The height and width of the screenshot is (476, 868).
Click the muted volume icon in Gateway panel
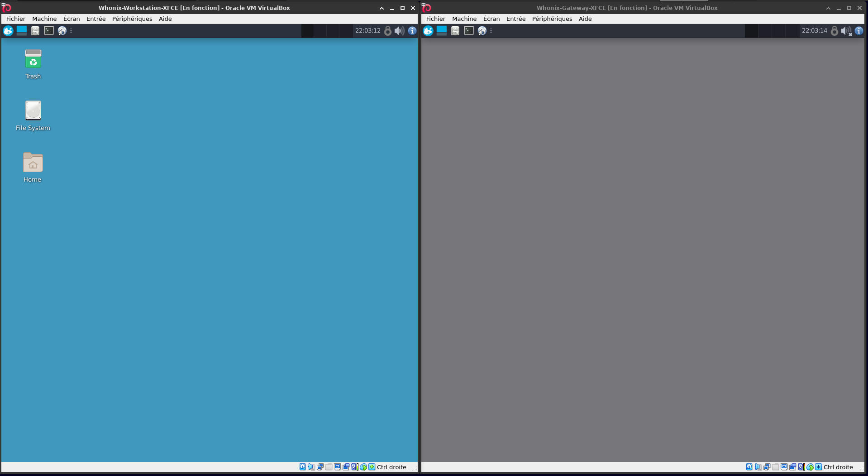[846, 30]
